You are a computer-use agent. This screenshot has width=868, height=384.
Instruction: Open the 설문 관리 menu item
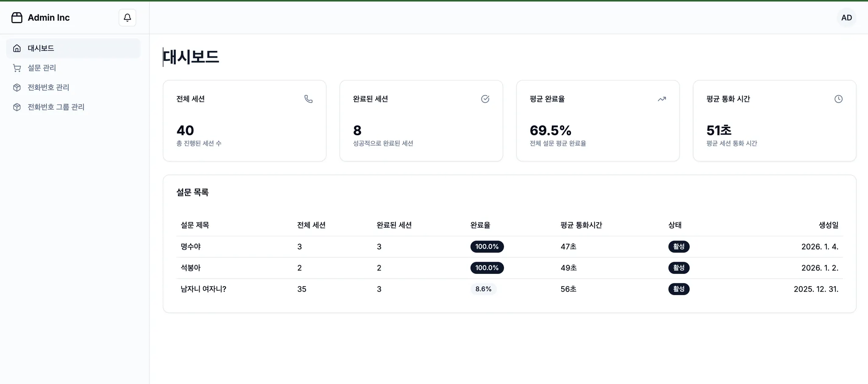42,68
